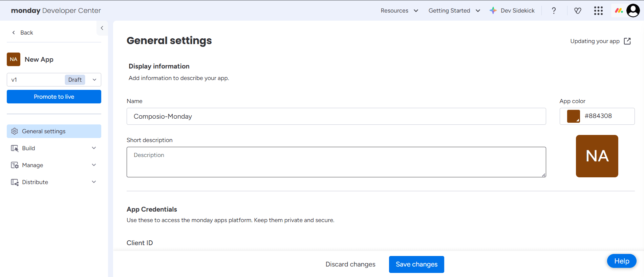Expand the Resources dropdown

click(x=399, y=11)
